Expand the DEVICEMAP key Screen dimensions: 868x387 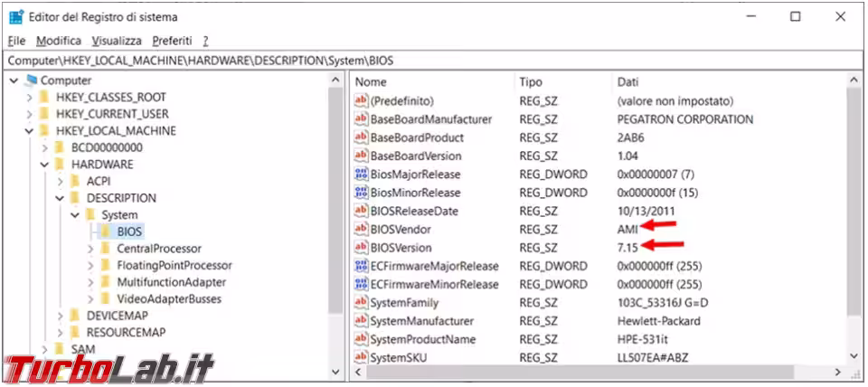click(61, 316)
